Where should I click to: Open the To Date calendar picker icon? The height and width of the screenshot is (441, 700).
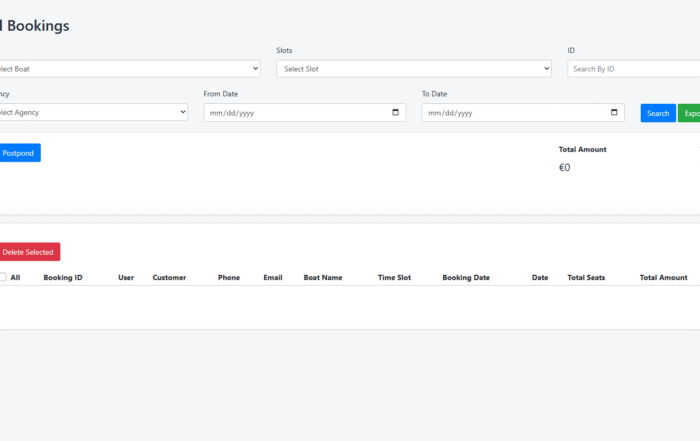[x=614, y=113]
